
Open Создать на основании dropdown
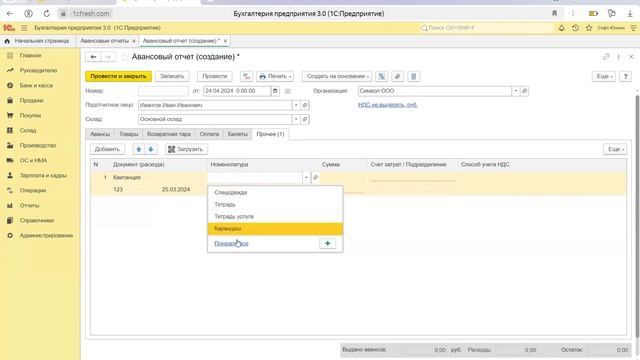(x=337, y=76)
